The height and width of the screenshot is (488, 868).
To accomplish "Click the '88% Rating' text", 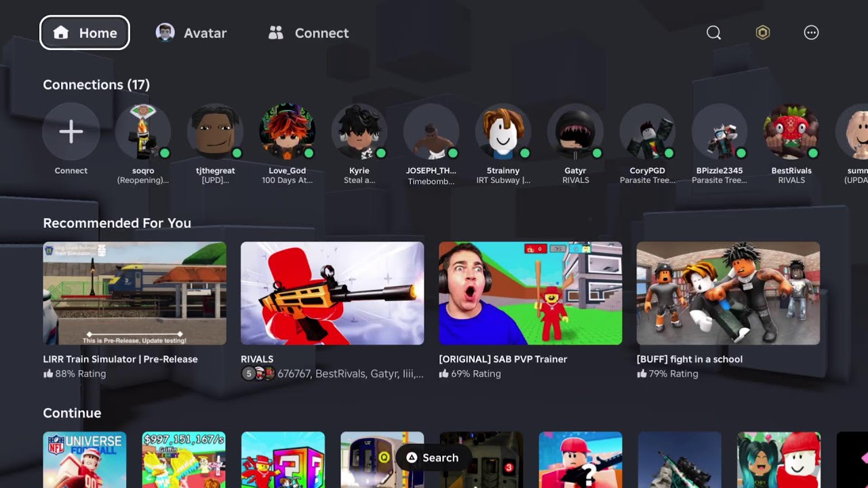I will (x=81, y=373).
